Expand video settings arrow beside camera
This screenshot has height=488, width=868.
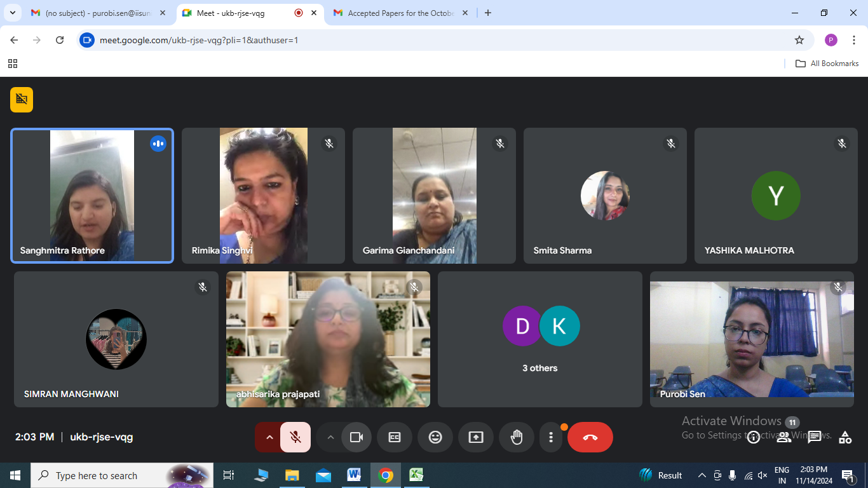[x=330, y=437]
